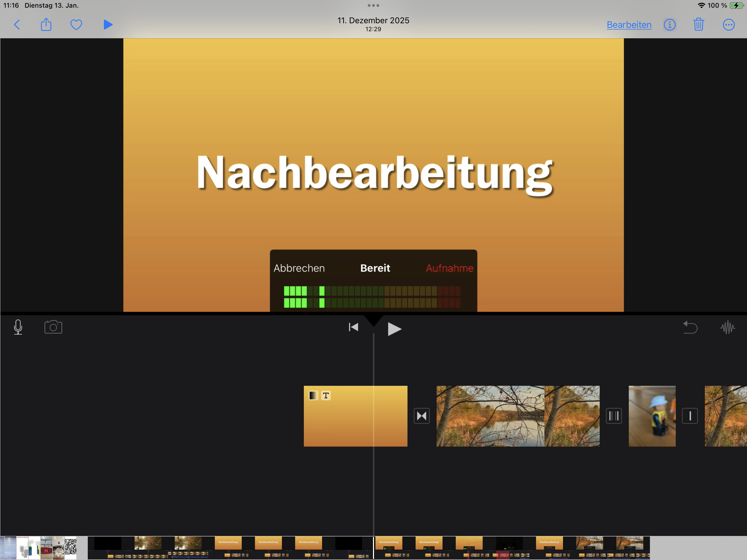
Task: Share the project
Action: click(x=46, y=24)
